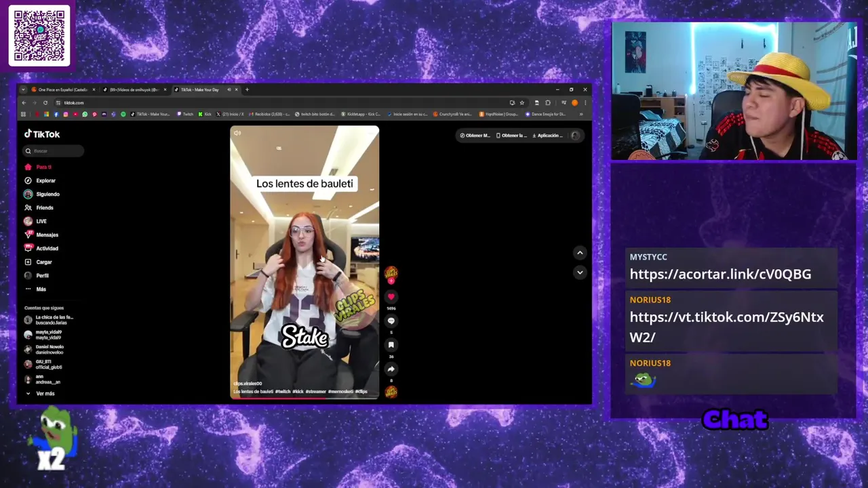This screenshot has height=488, width=868.
Task: Mute the TikTok video with speaker icon
Action: pyautogui.click(x=237, y=133)
